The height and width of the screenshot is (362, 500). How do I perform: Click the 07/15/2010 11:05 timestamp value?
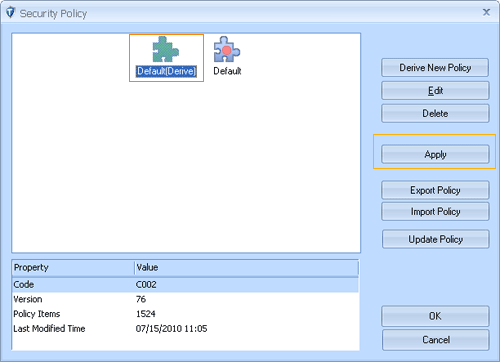171,329
